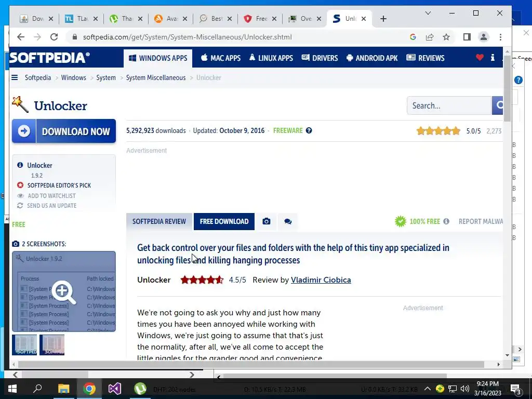Switch to Softpedia Review tab
This screenshot has width=532, height=399.
(x=159, y=221)
